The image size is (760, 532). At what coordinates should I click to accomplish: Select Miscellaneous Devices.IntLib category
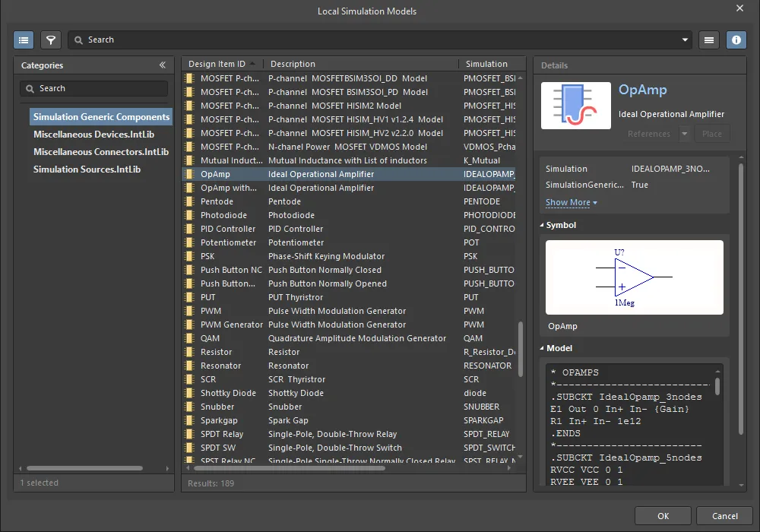(x=93, y=135)
